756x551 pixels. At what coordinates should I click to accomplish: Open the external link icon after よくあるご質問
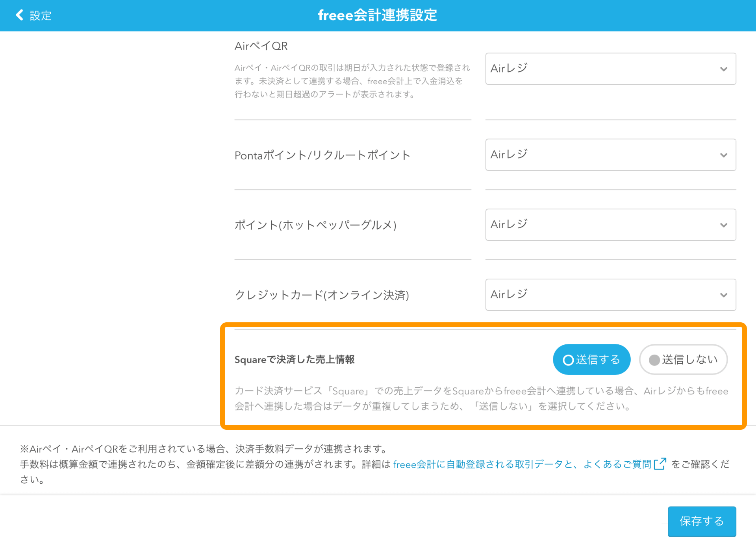click(660, 464)
